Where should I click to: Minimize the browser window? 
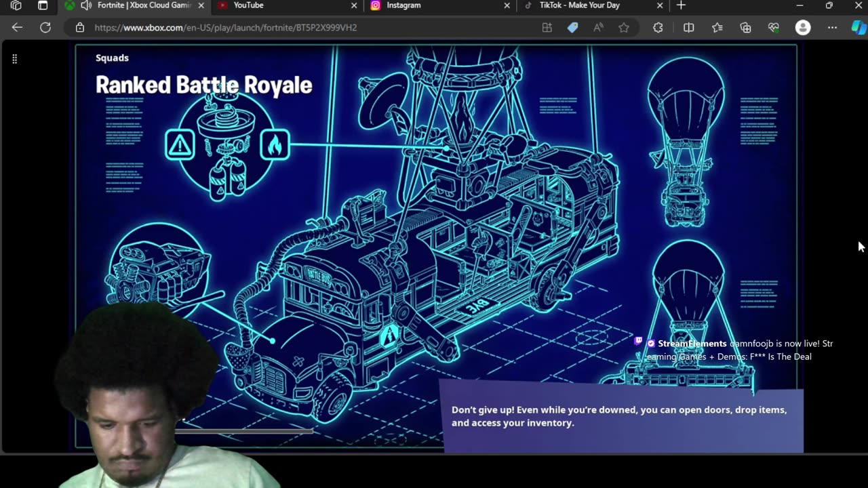(x=800, y=5)
